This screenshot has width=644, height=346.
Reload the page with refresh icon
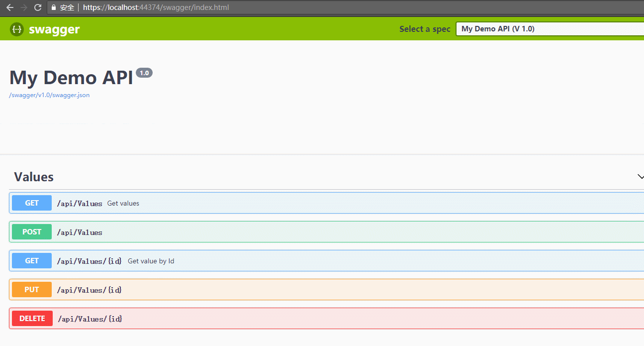tap(38, 7)
